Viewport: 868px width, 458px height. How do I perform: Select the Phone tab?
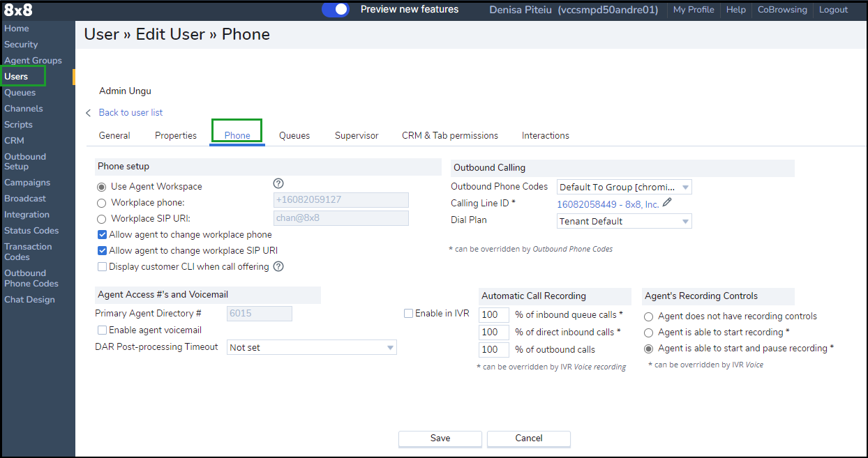pos(237,135)
